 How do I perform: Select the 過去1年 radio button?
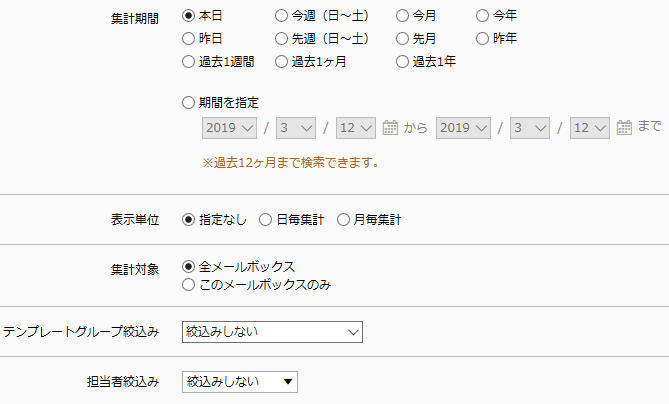402,62
